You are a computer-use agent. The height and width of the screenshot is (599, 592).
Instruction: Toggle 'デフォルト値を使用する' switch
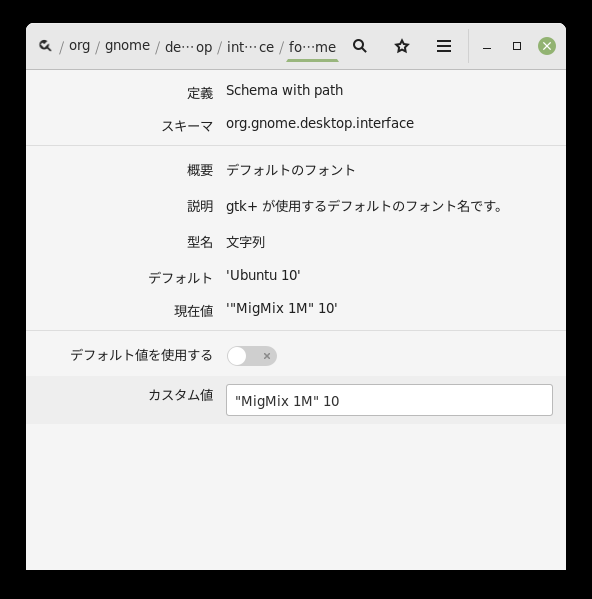[x=252, y=356]
